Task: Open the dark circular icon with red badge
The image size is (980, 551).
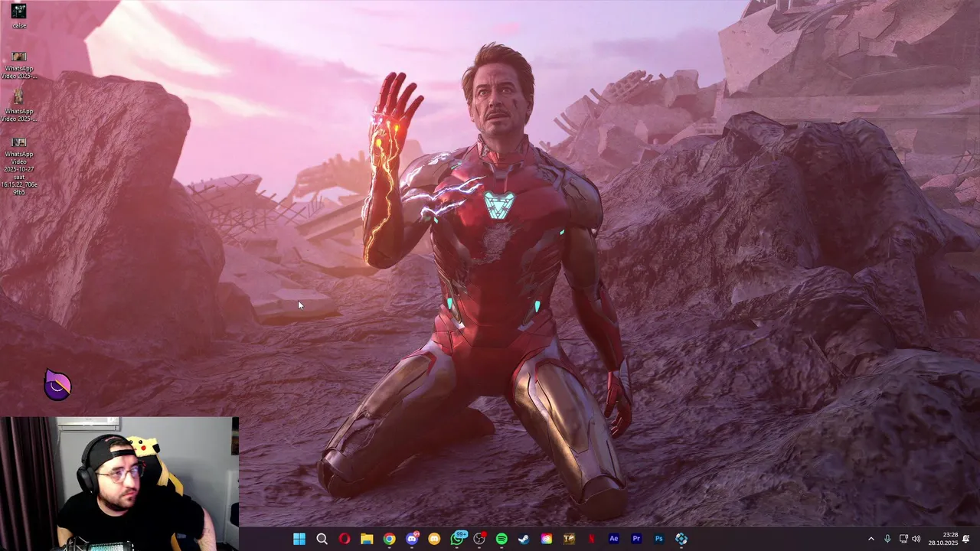Action: 479,539
